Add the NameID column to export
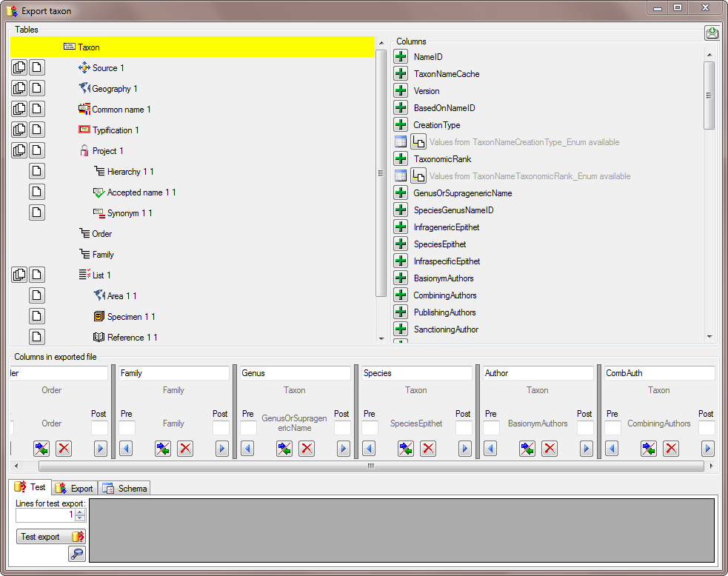Viewport: 728px width, 576px height. click(x=401, y=57)
